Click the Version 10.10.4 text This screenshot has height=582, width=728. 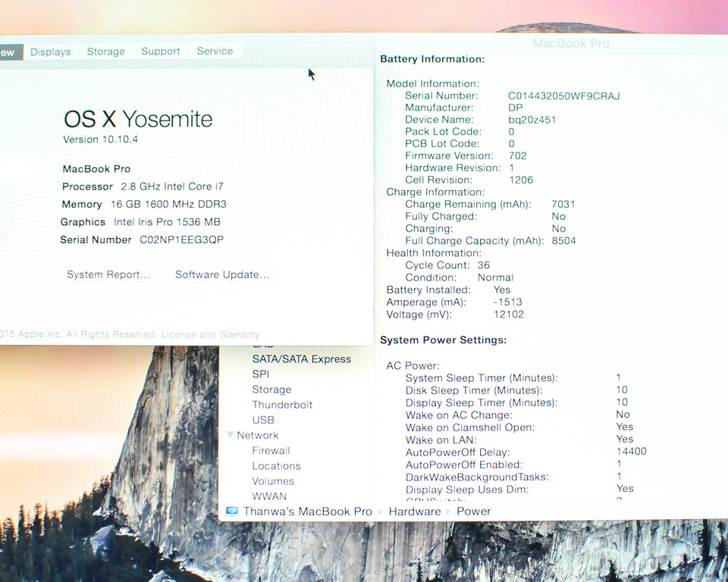pyautogui.click(x=100, y=139)
